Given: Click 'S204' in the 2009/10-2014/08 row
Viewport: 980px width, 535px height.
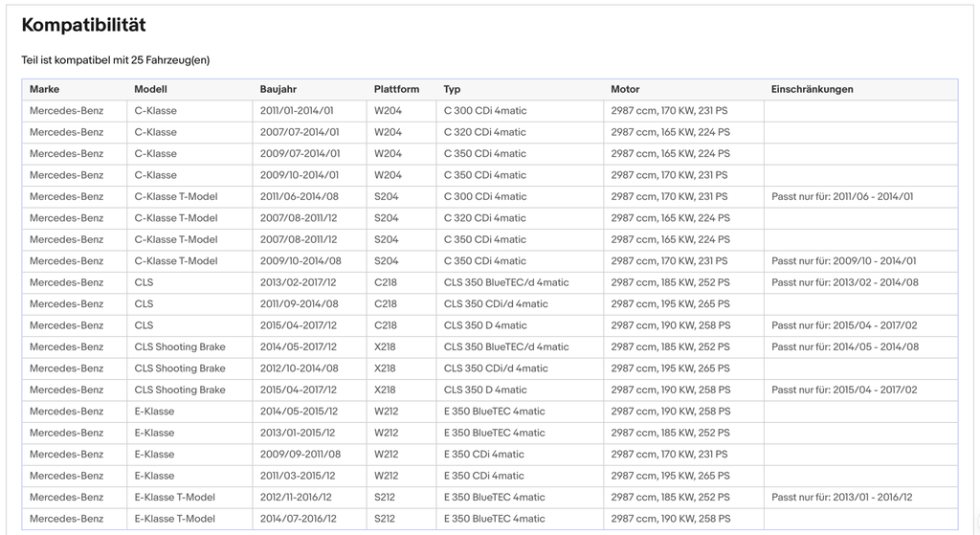Looking at the screenshot, I should coord(387,261).
